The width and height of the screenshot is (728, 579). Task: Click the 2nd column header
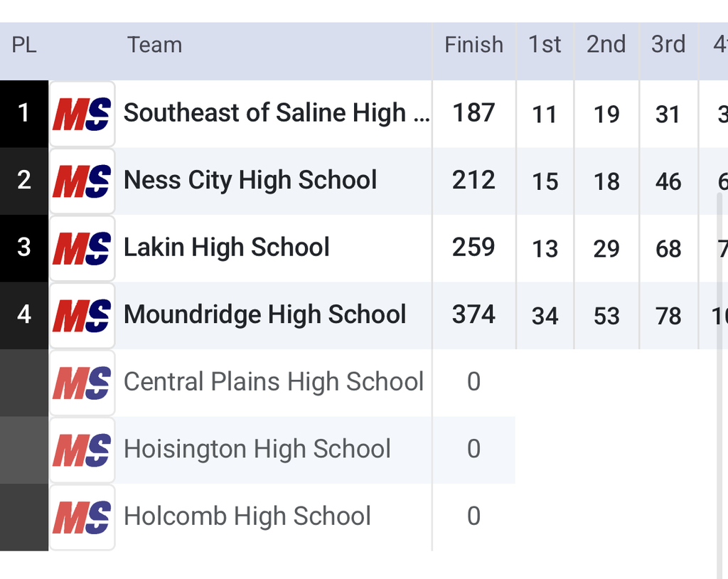(x=606, y=45)
